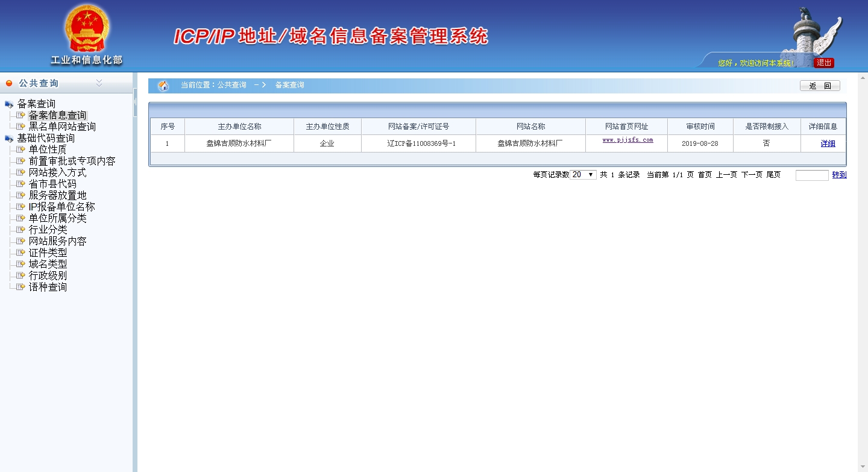The image size is (868, 472).
Task: Open the 详细 details link
Action: (828, 143)
